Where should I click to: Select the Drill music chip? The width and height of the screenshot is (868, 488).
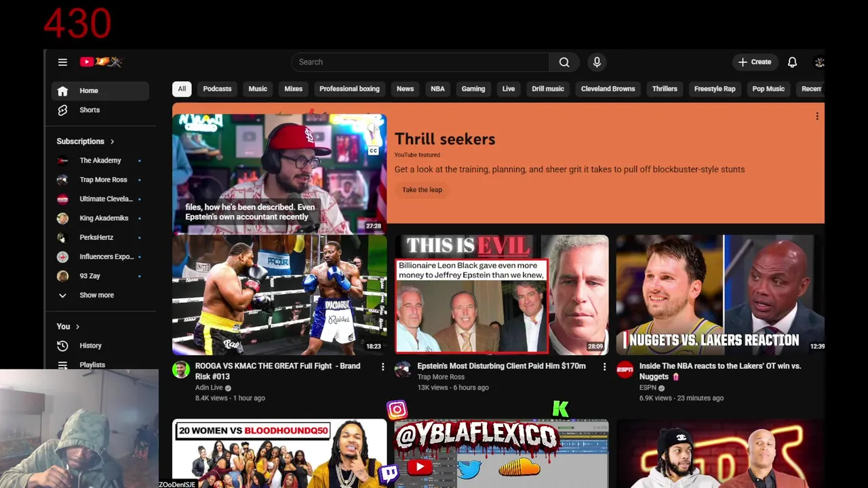[548, 89]
